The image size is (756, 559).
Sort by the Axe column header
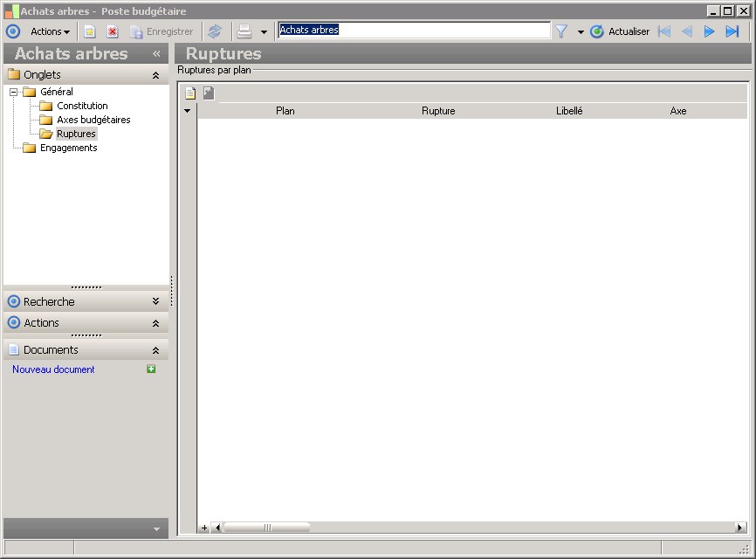coord(678,111)
